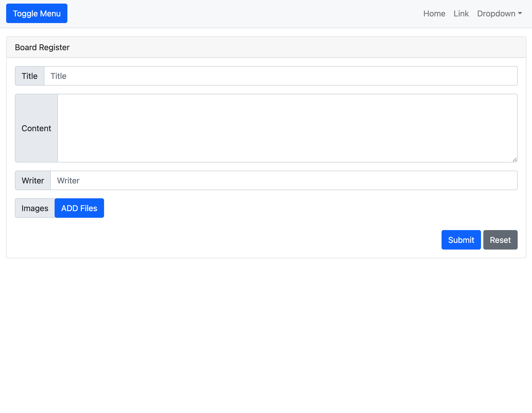Open the Link navigation item
Screen dimensions: 532x413
point(461,13)
